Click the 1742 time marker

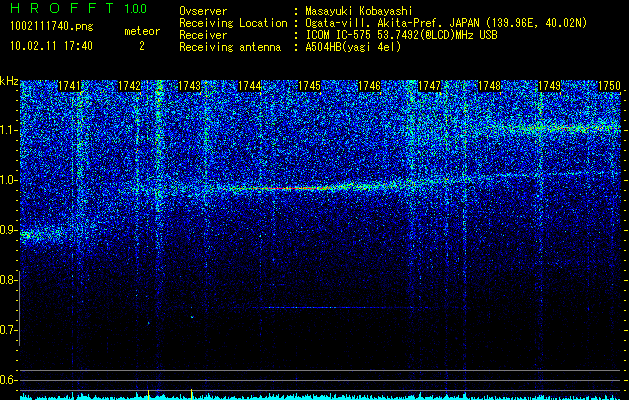(130, 86)
